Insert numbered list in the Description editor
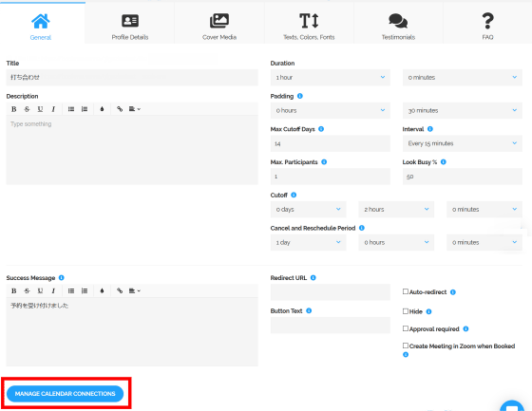 pyautogui.click(x=85, y=109)
